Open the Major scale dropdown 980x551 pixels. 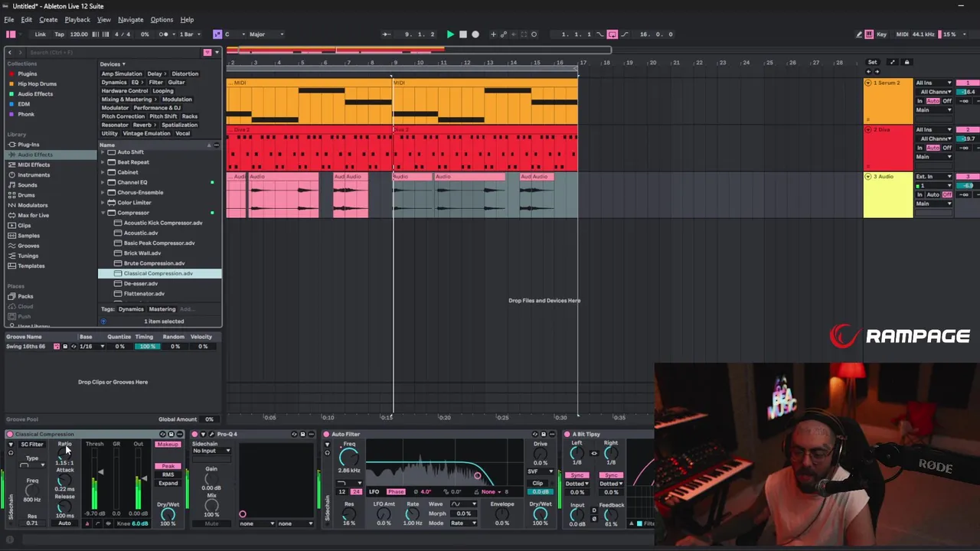(266, 34)
